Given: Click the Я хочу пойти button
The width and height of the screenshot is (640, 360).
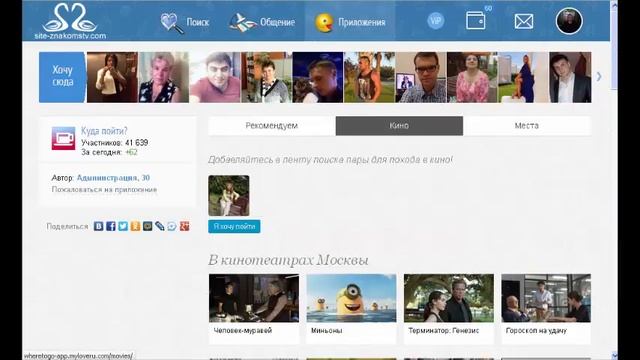Looking at the screenshot, I should tap(234, 227).
